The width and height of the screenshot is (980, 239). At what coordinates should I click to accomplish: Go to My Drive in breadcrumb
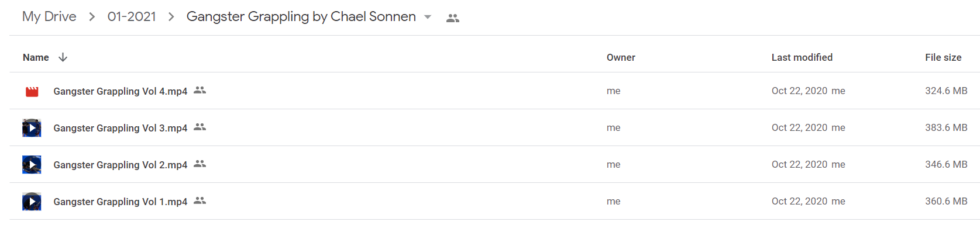point(49,16)
